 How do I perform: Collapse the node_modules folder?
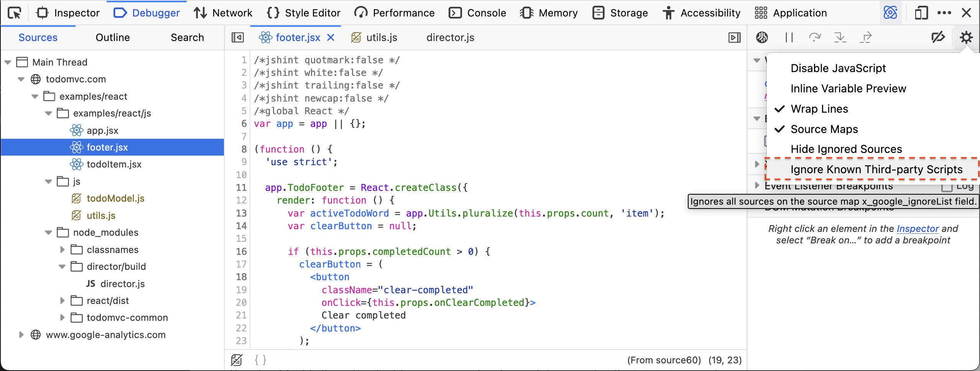coord(49,232)
